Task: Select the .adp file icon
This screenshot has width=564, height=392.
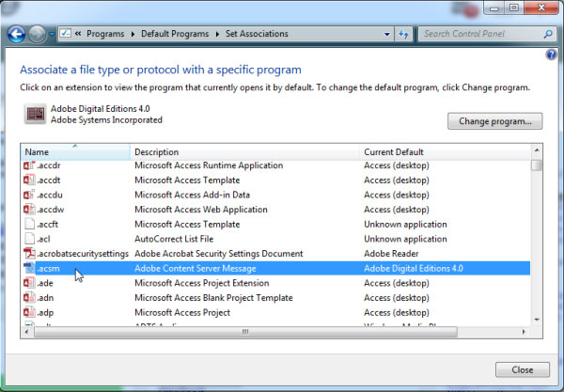Action: 29,312
